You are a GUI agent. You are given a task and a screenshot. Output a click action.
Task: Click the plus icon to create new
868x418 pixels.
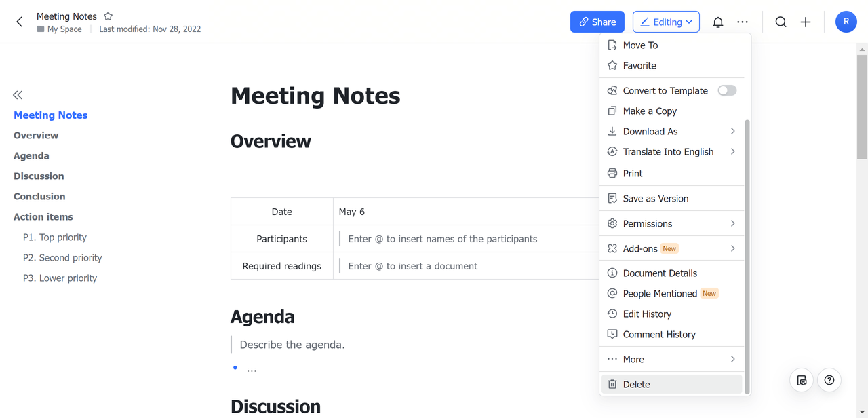[805, 22]
